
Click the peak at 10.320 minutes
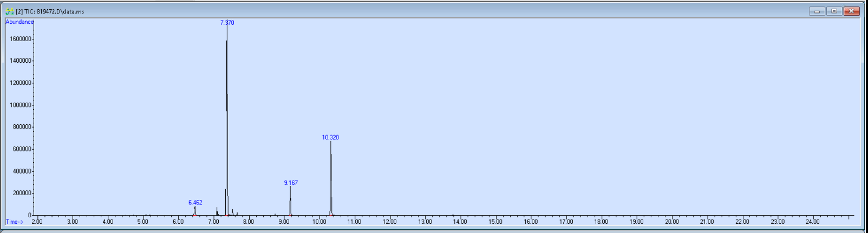331,178
